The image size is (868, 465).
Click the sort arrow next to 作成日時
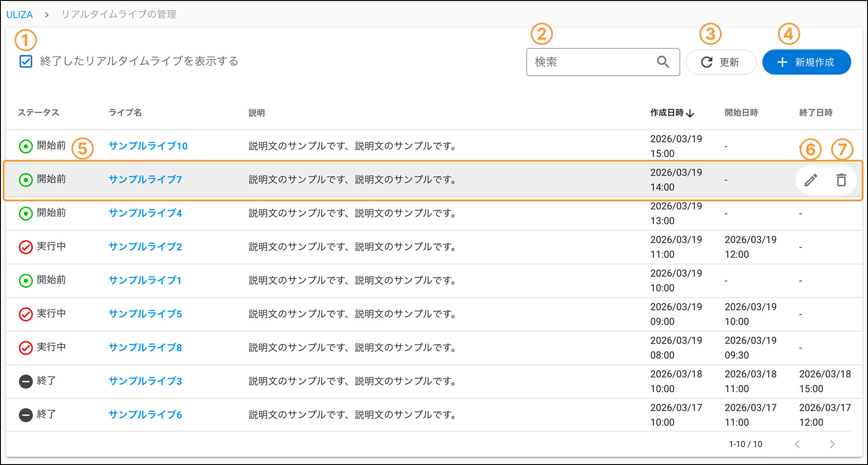(x=690, y=113)
